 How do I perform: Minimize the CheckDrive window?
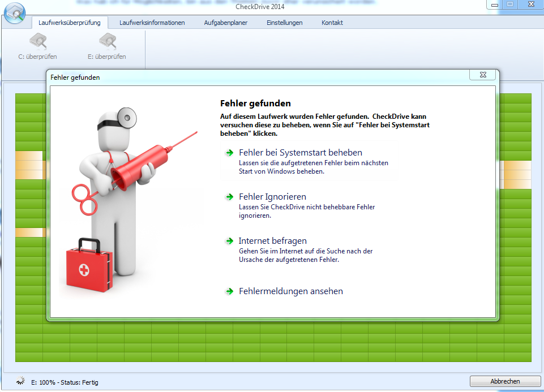click(x=495, y=5)
